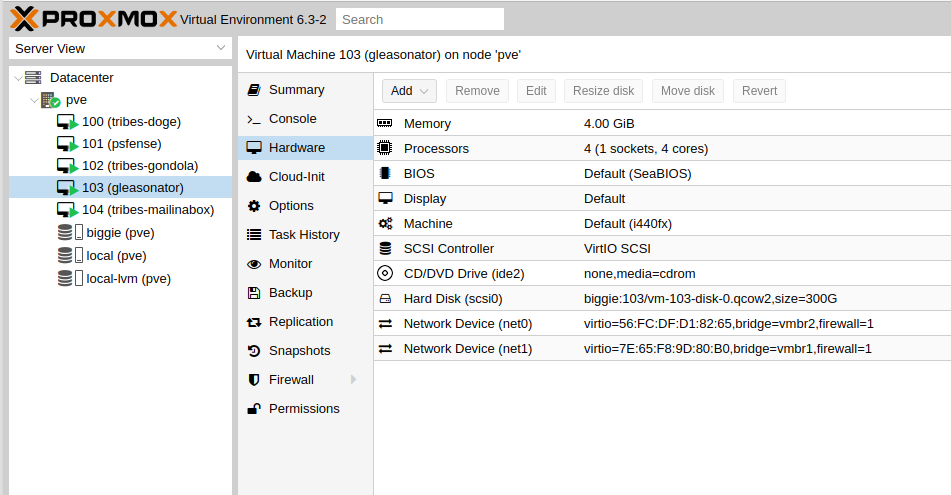Collapse the pve node tree
Screen dimensions: 951x495
coord(33,100)
